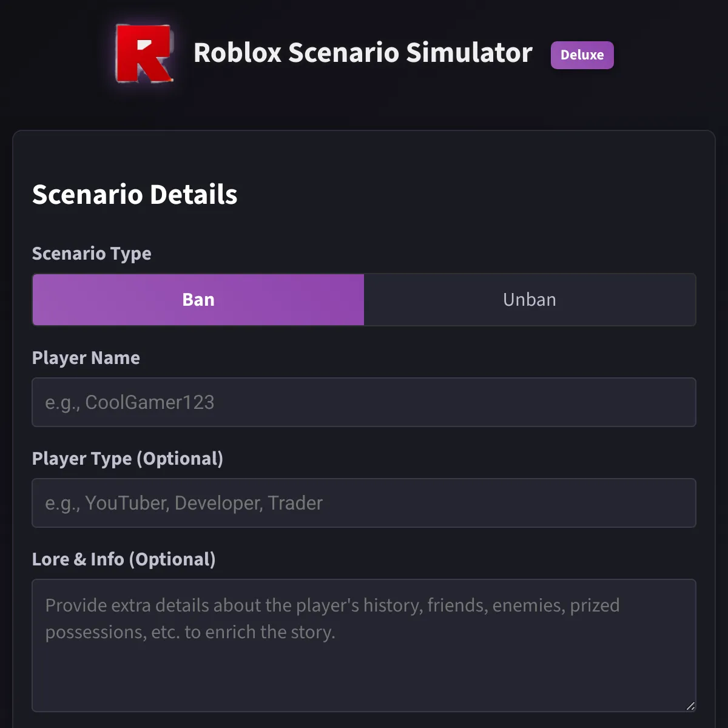Click the purple Deluxe badge

582,55
